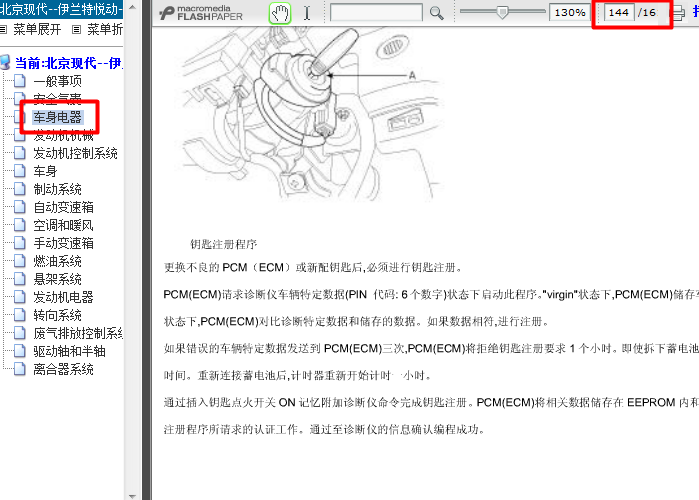
Task: Click the page icon beside 转向系统
Action: point(20,315)
